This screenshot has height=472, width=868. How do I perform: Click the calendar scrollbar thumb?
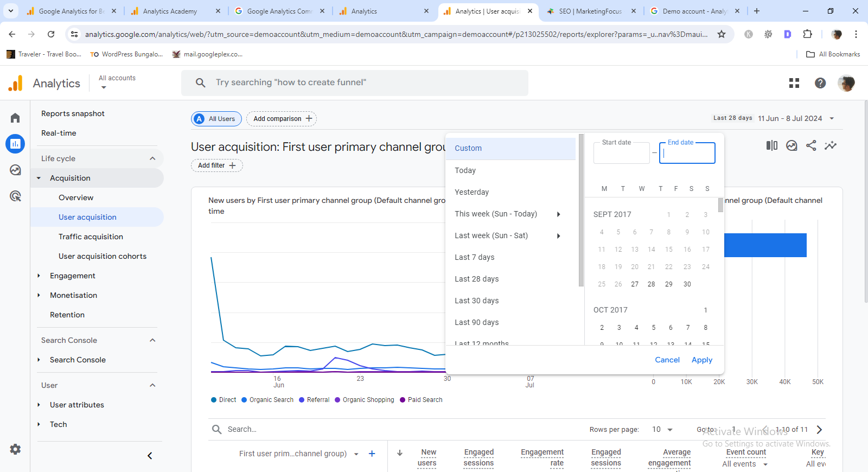coord(720,205)
